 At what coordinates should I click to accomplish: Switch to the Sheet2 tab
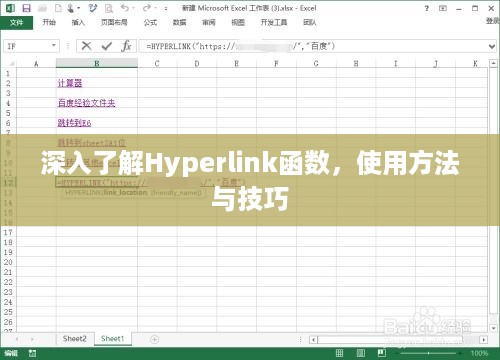(74, 339)
